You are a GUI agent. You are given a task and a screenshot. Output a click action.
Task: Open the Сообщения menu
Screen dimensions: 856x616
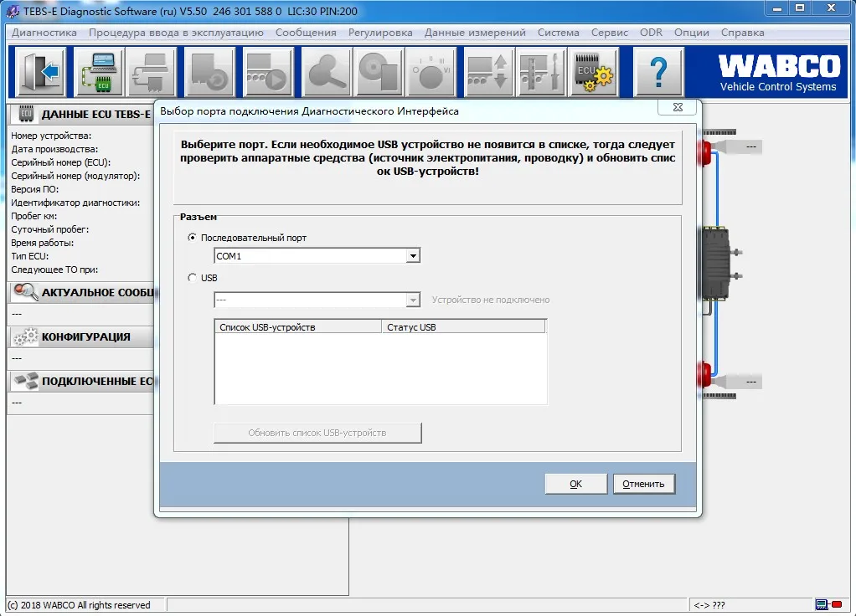coord(306,32)
